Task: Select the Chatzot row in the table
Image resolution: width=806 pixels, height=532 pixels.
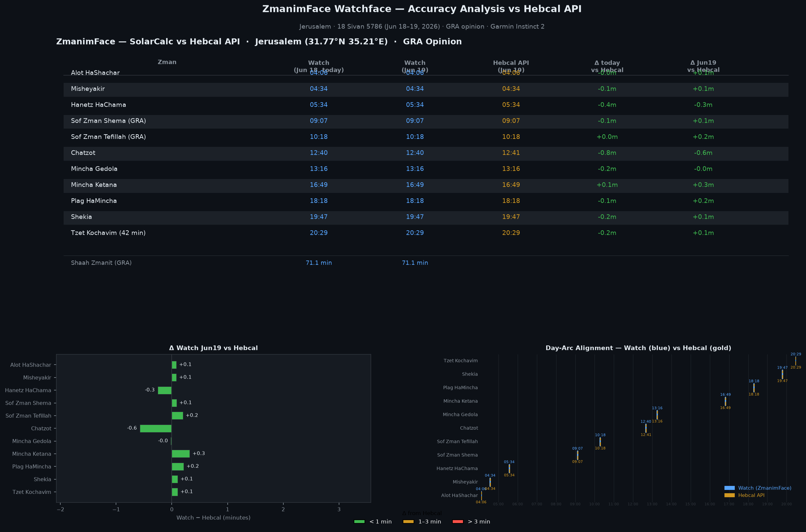Action: pos(426,153)
